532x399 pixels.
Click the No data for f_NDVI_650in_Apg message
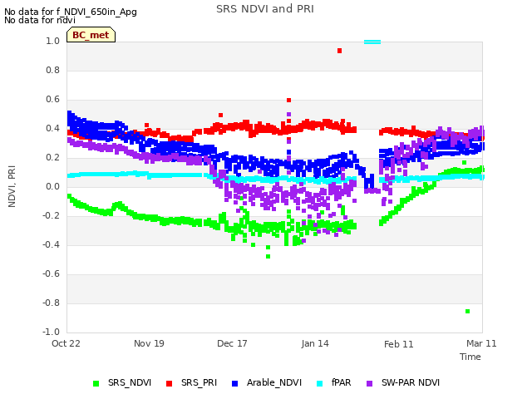click(x=71, y=12)
